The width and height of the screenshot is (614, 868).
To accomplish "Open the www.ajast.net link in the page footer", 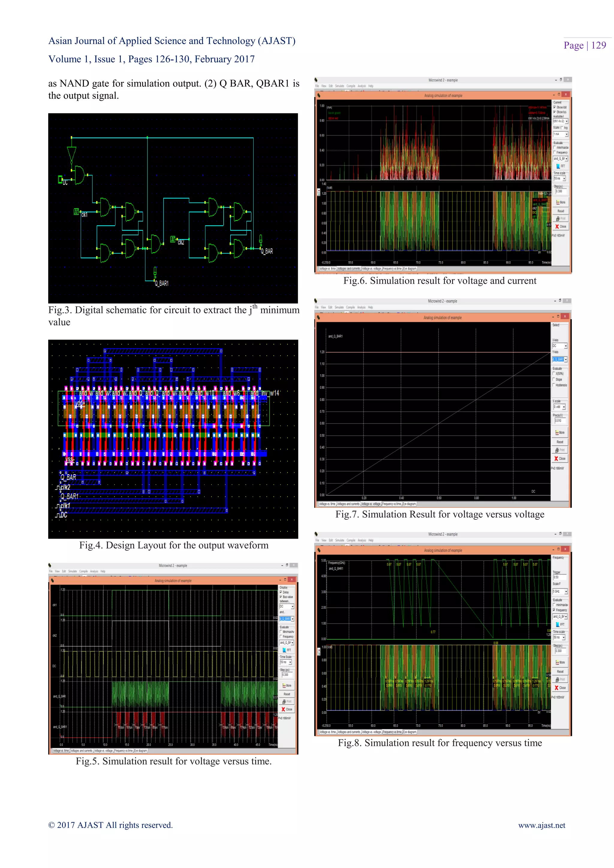I will pos(541,825).
